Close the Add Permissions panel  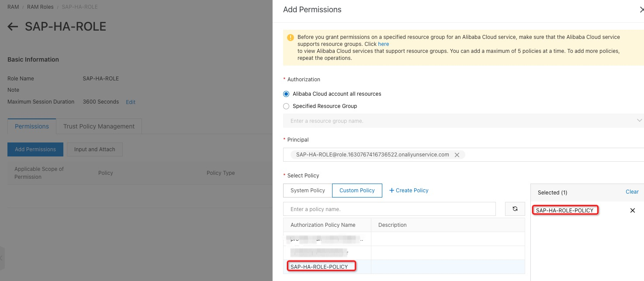click(x=642, y=9)
